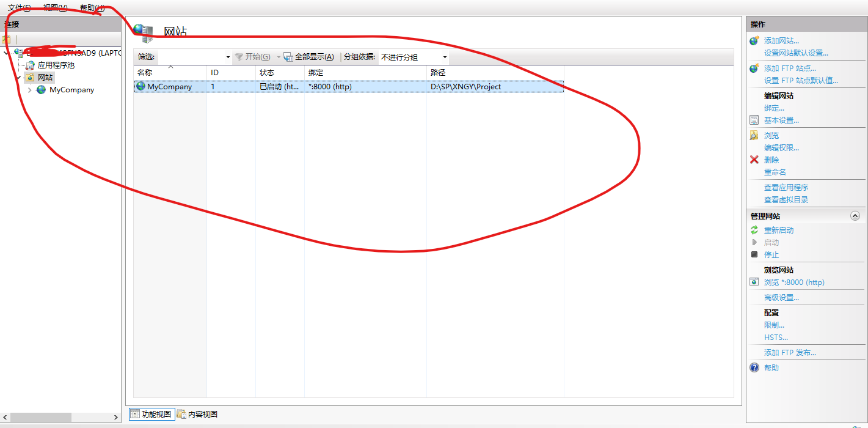The width and height of the screenshot is (868, 428).
Task: Click the MyCompany globe icon in tree
Action: 40,89
